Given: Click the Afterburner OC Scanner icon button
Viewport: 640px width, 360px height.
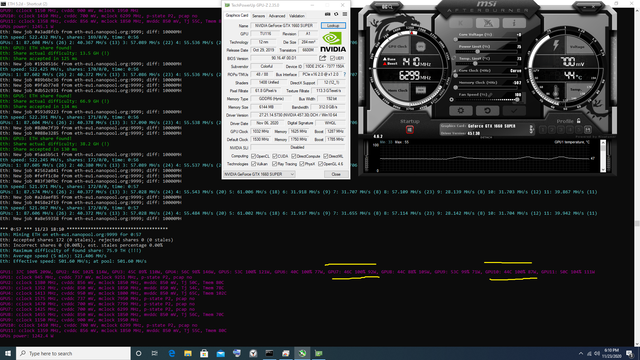Looking at the screenshot, I should (487, 23).
